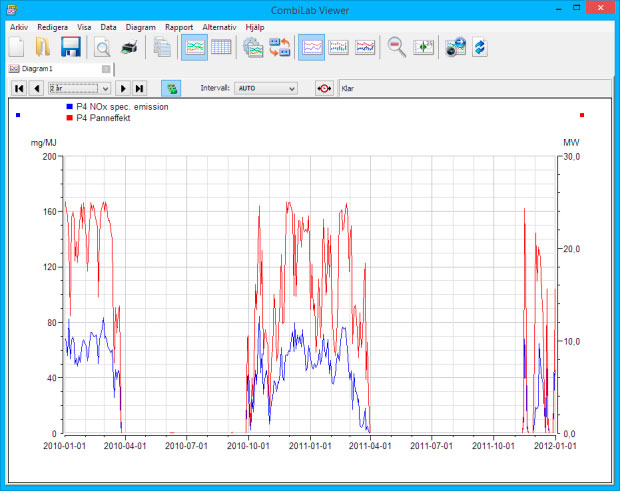Image resolution: width=620 pixels, height=491 pixels.
Task: Jump to the last time period
Action: point(139,88)
